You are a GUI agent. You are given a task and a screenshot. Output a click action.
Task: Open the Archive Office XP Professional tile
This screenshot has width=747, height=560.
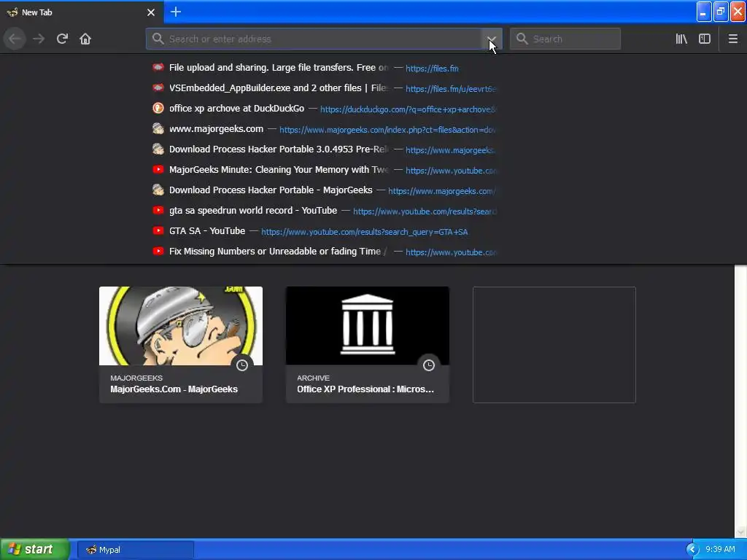click(x=368, y=344)
